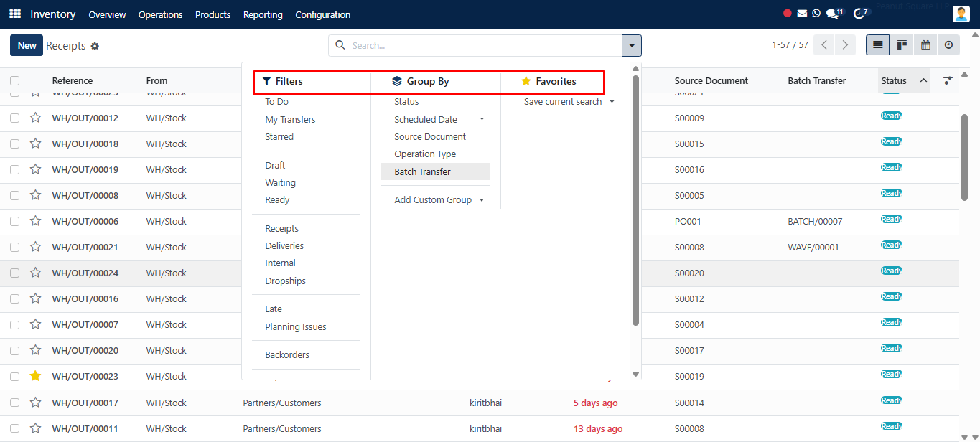The height and width of the screenshot is (442, 980).
Task: Check the WH/OUT/00018 row checkbox
Action: 15,144
